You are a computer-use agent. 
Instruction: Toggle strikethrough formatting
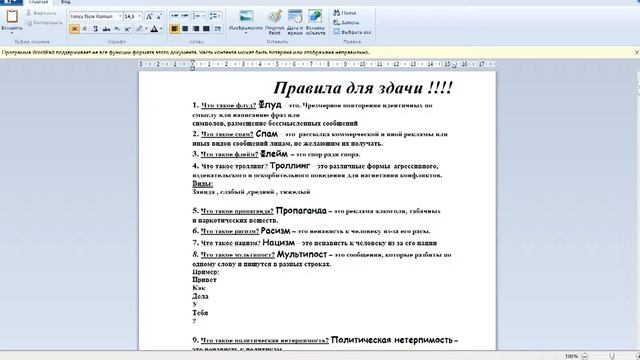tap(106, 29)
